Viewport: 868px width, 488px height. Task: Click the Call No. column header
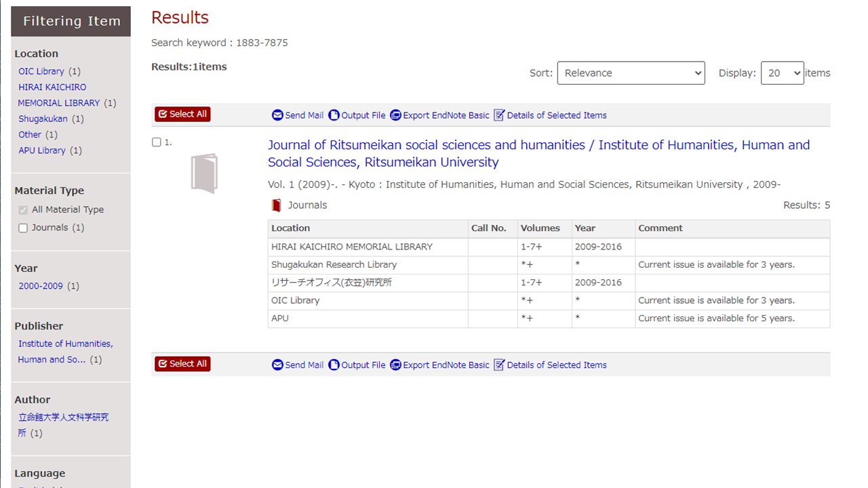493,228
